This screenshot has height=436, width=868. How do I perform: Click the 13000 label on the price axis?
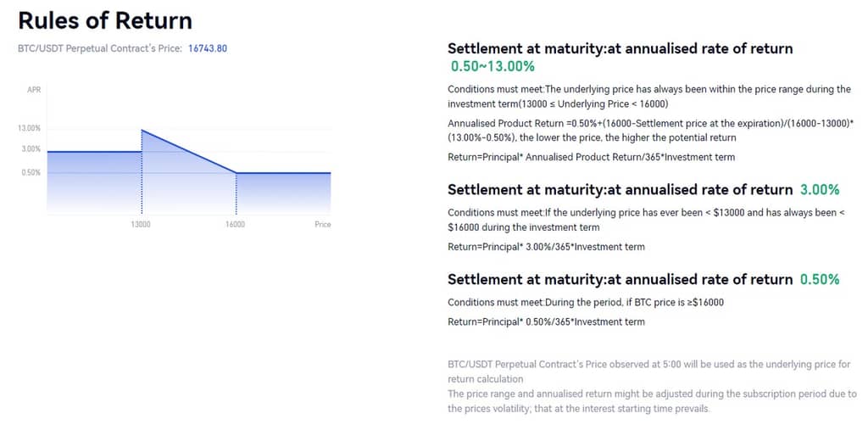click(141, 225)
